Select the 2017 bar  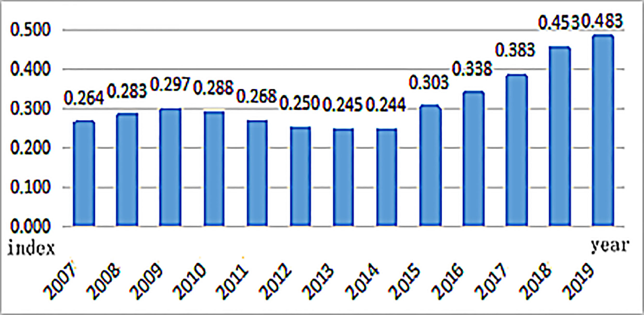pyautogui.click(x=516, y=150)
